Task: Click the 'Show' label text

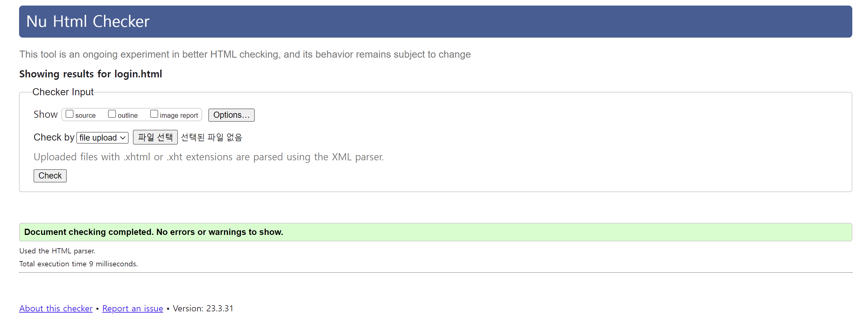Action: 46,114
